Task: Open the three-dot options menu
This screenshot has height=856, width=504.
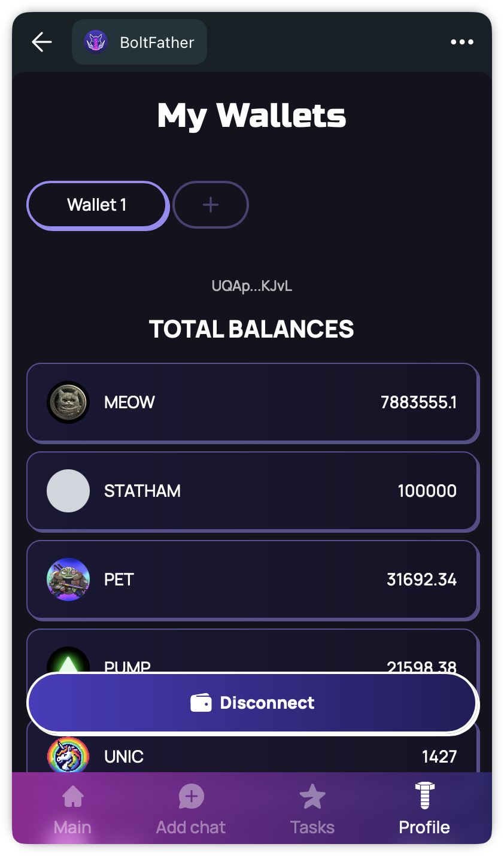Action: 462,42
